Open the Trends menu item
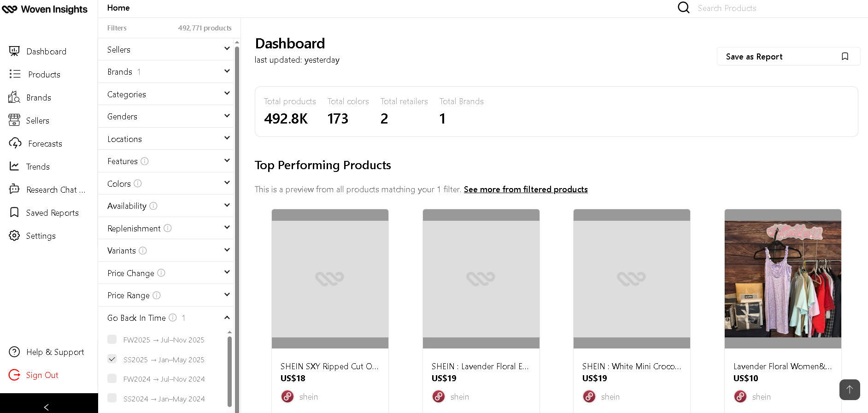 [38, 166]
